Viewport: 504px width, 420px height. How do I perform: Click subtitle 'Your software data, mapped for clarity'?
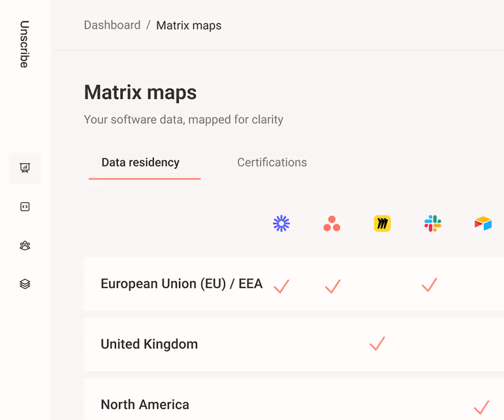[x=183, y=120]
